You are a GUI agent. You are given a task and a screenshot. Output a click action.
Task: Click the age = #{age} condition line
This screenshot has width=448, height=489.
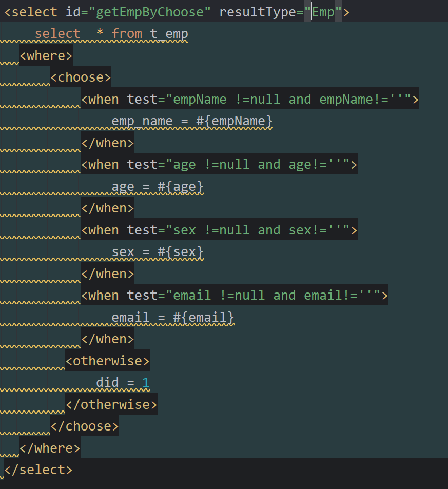(158, 187)
